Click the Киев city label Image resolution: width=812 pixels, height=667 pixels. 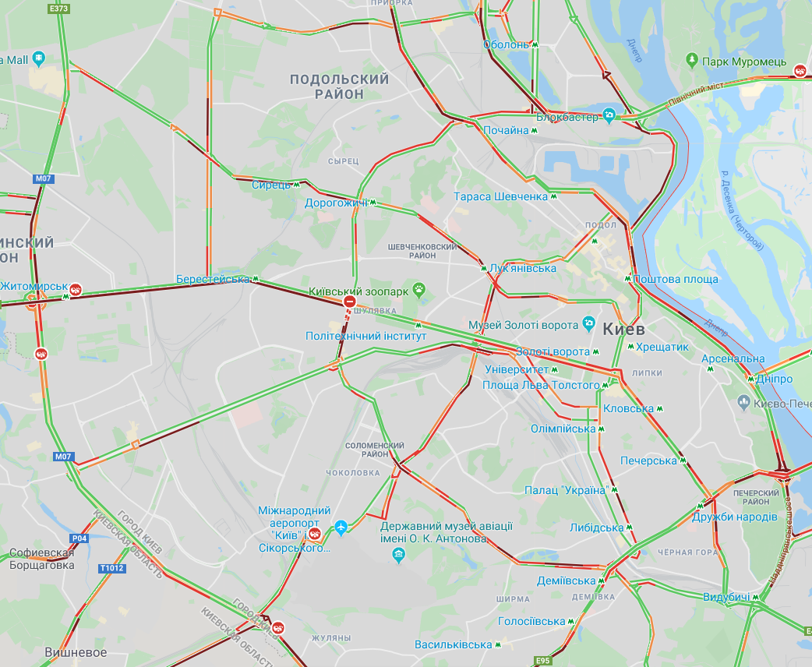tap(624, 329)
